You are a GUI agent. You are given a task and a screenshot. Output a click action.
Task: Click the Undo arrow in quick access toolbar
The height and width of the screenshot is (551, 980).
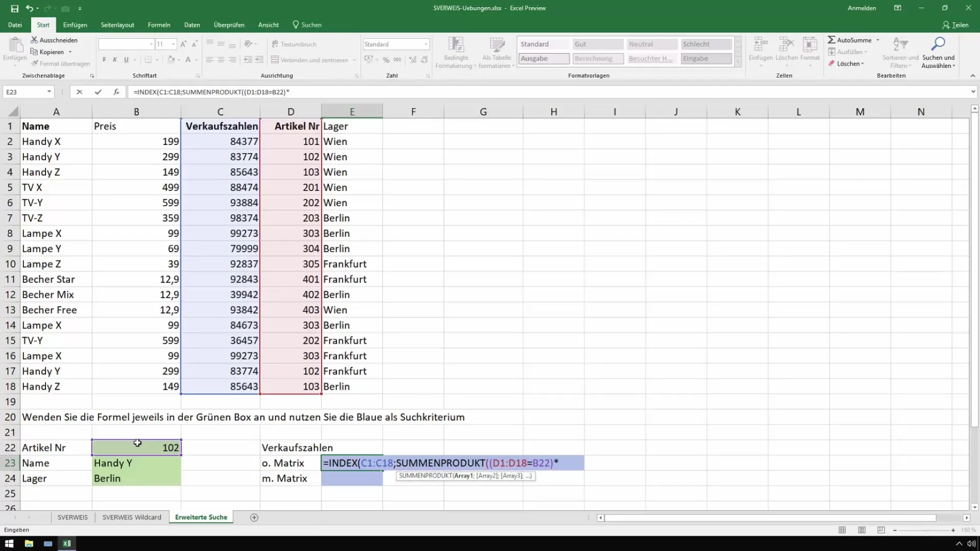pyautogui.click(x=29, y=8)
